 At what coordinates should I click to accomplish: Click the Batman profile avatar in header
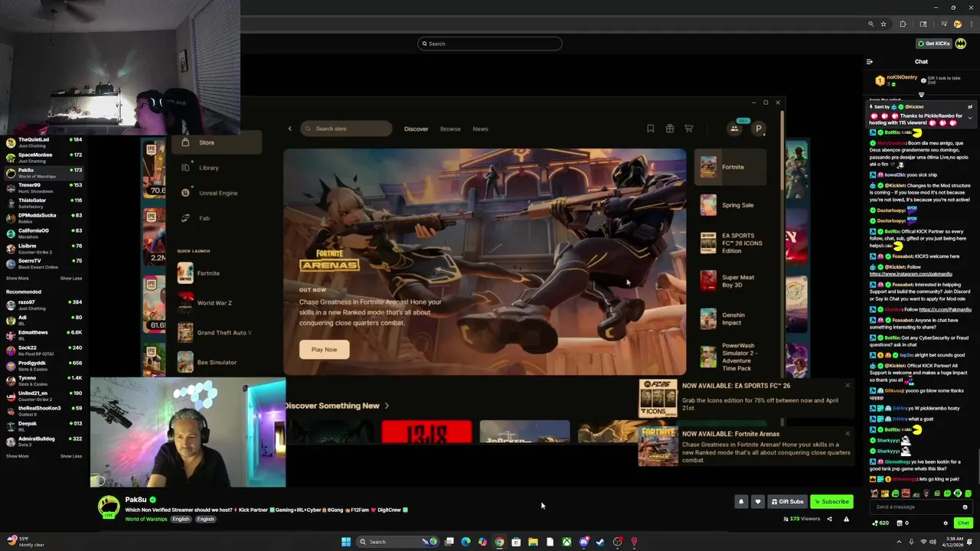pyautogui.click(x=961, y=44)
